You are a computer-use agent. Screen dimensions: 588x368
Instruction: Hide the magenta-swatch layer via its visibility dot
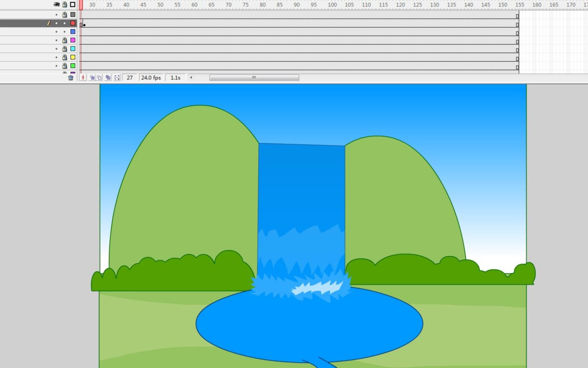pos(56,40)
